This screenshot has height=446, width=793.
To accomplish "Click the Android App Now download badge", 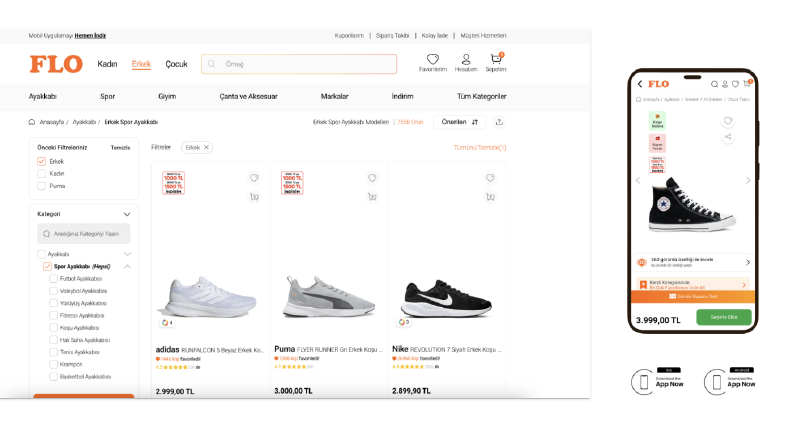I will coord(730,381).
